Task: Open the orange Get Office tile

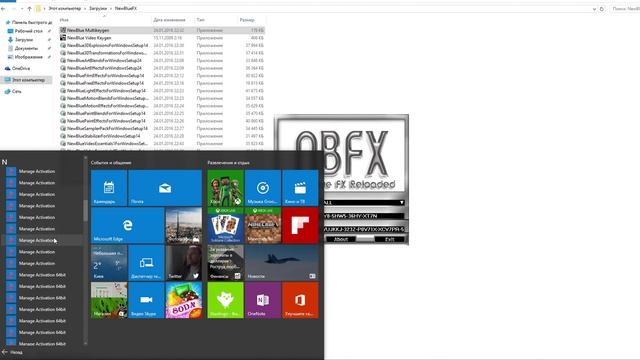Action: pos(300,300)
